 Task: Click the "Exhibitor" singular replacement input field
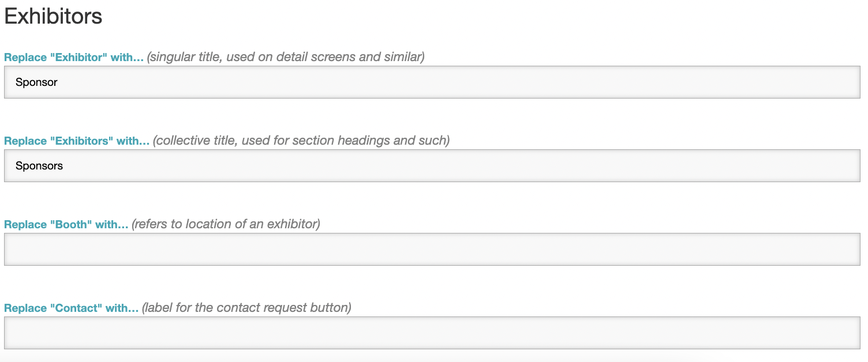[432, 82]
